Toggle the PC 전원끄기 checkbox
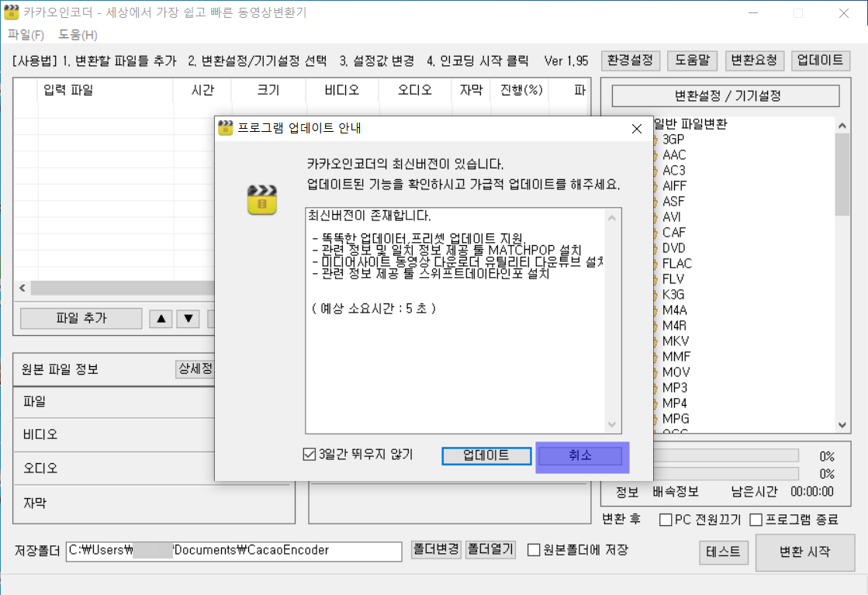Viewport: 868px width, 595px height. click(x=666, y=520)
